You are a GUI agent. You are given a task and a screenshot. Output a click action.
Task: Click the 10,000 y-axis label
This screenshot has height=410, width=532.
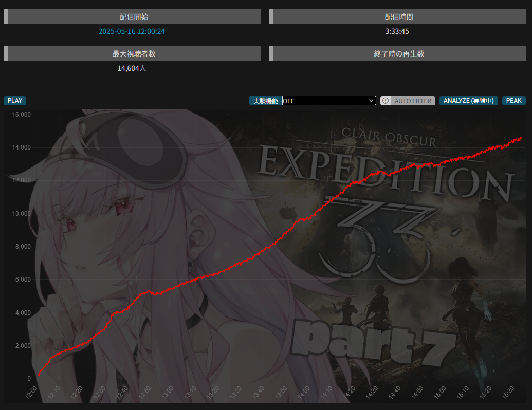(x=22, y=214)
